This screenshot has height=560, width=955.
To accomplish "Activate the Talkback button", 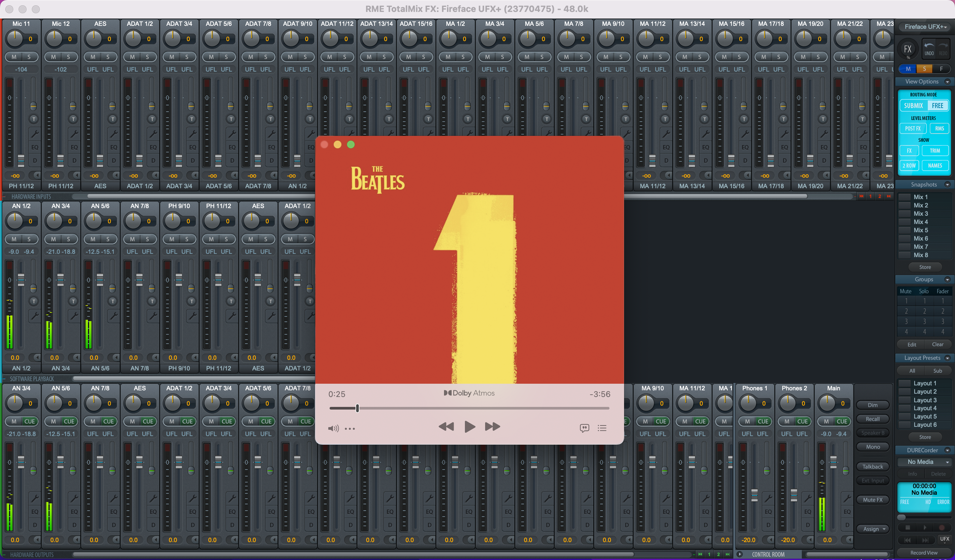I will click(872, 467).
